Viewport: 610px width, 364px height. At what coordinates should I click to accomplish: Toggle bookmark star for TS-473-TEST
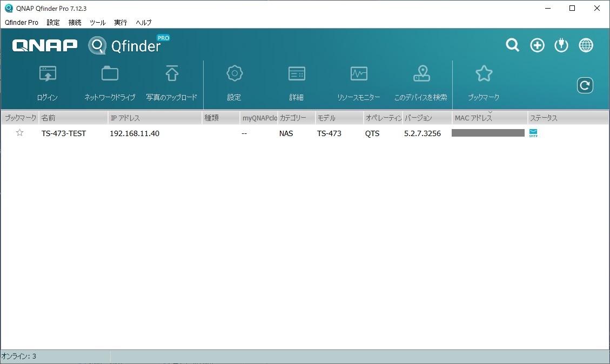click(x=19, y=133)
